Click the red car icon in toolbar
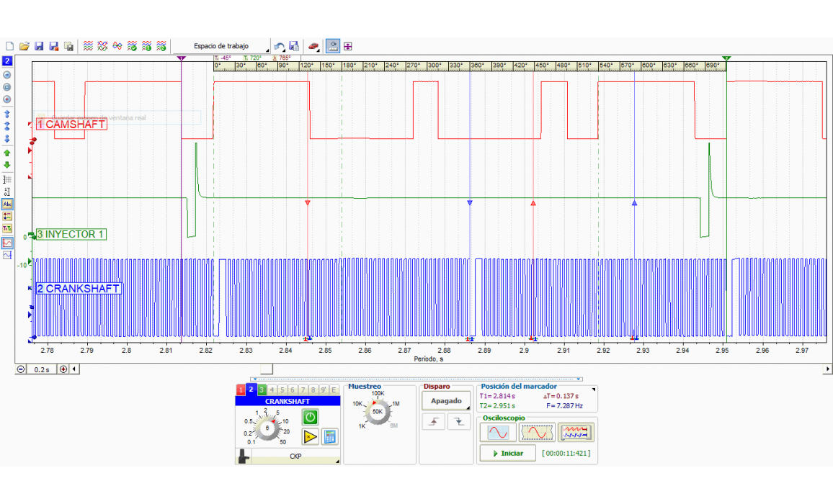 click(x=313, y=46)
